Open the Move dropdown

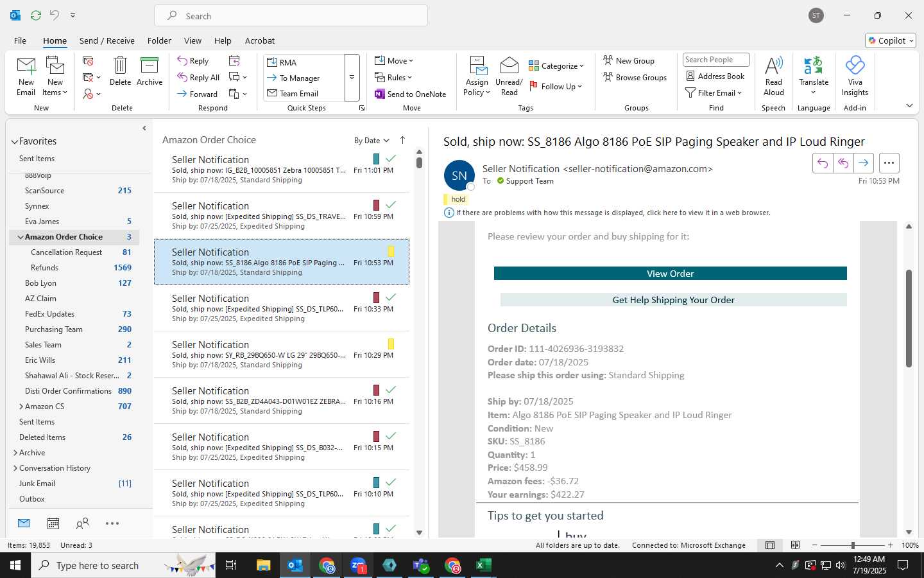(394, 61)
